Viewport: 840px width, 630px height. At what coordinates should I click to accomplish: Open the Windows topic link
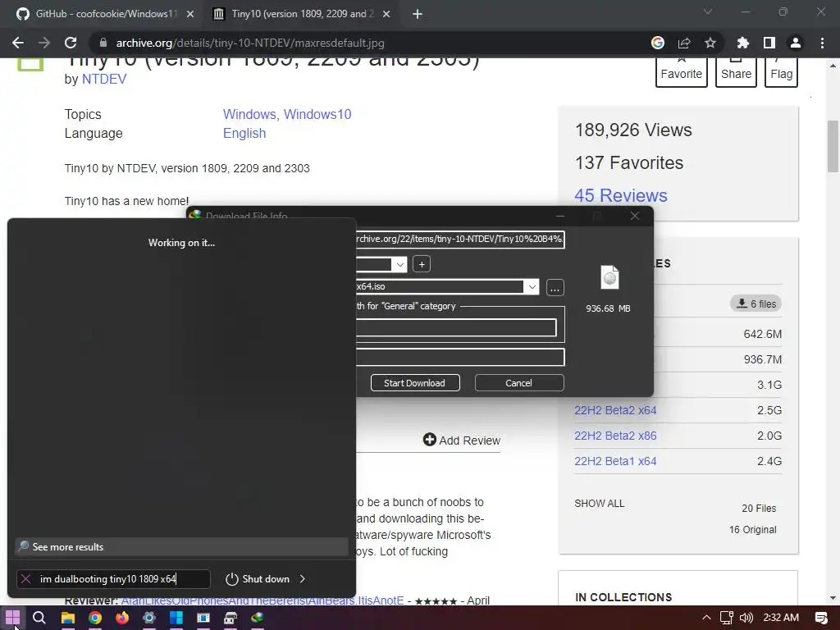249,114
